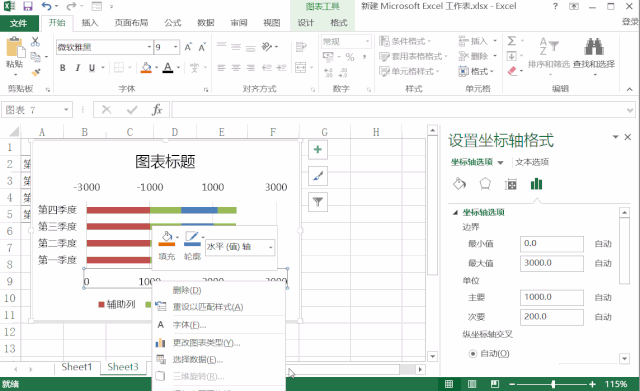Viewport: 640px width, 391px height.
Task: Click the minimum value input field
Action: tap(552, 244)
